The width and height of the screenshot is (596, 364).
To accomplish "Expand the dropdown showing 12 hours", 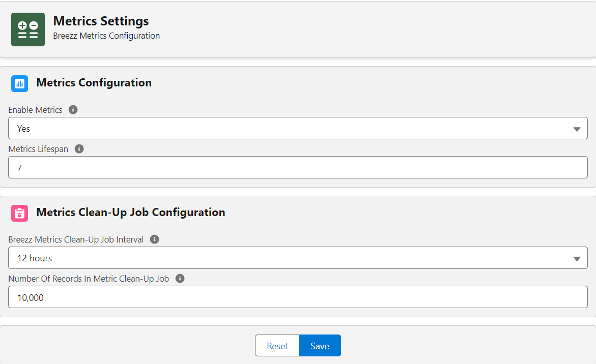I will tap(577, 258).
